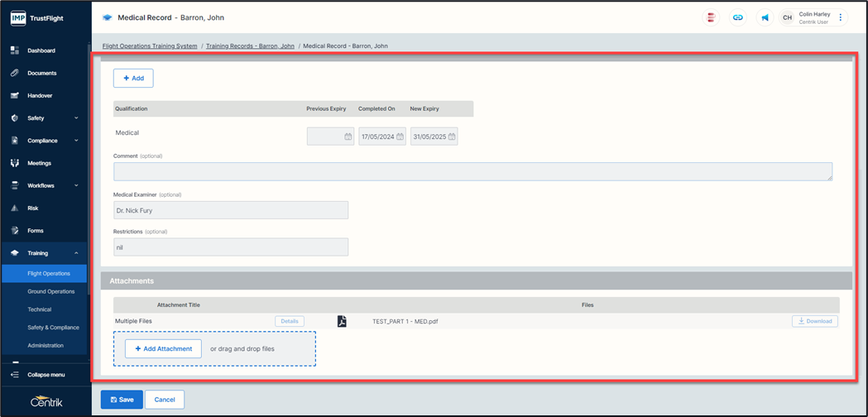Follow the Flight Operations Training System breadcrumb
The height and width of the screenshot is (417, 868).
pyautogui.click(x=150, y=46)
